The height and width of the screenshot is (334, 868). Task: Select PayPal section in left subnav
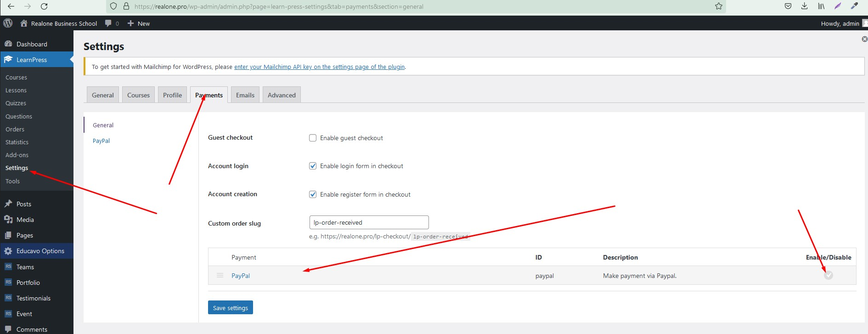[x=101, y=141]
